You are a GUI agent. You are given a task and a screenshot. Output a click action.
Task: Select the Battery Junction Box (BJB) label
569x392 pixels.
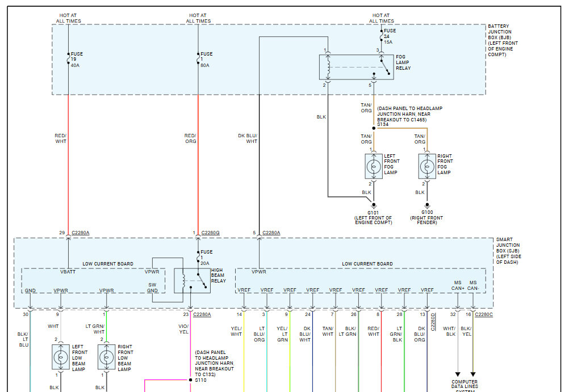503,40
